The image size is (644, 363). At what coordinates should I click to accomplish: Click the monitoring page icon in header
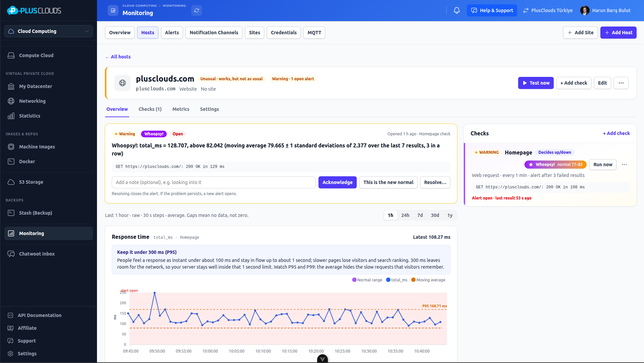click(113, 10)
